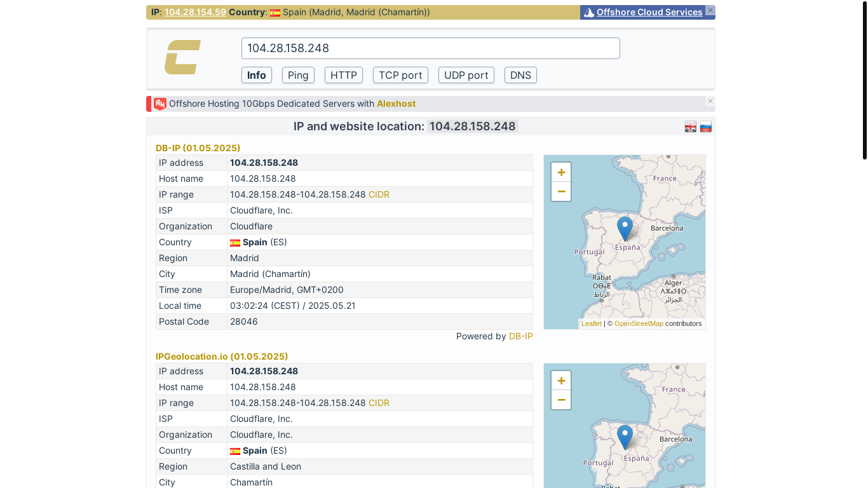Select the DNS tab

click(520, 75)
